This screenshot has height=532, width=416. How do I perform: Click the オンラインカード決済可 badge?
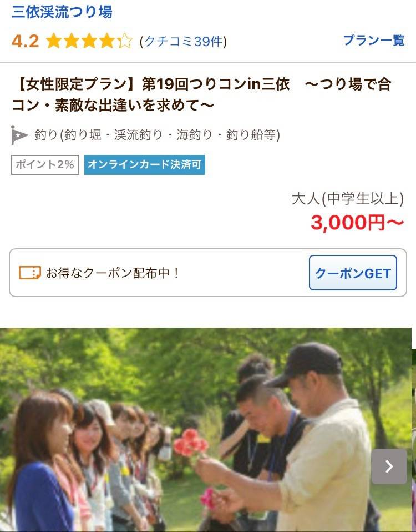145,165
